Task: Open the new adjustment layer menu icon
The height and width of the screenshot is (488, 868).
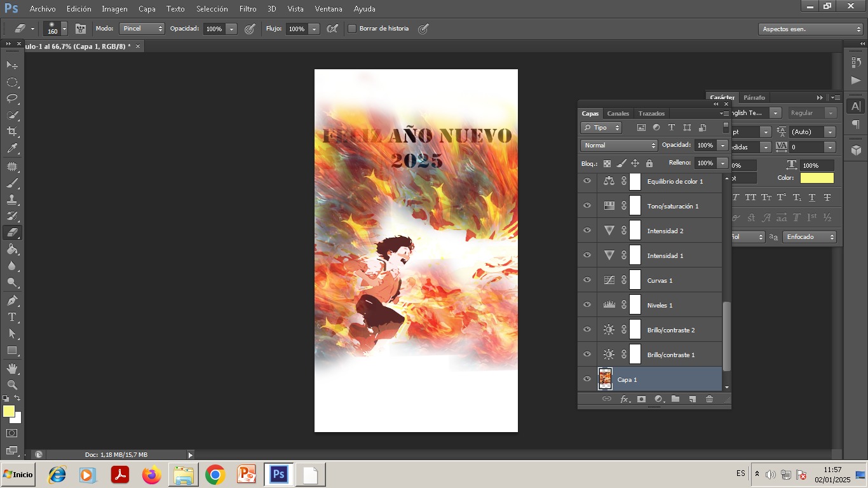Action: [659, 399]
